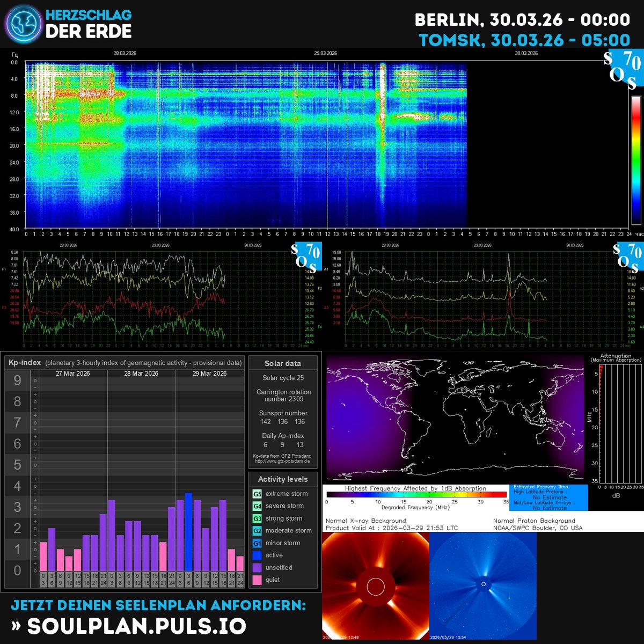The width and height of the screenshot is (644, 644).
Task: Select the G1 minor storm legend box
Action: point(258,543)
